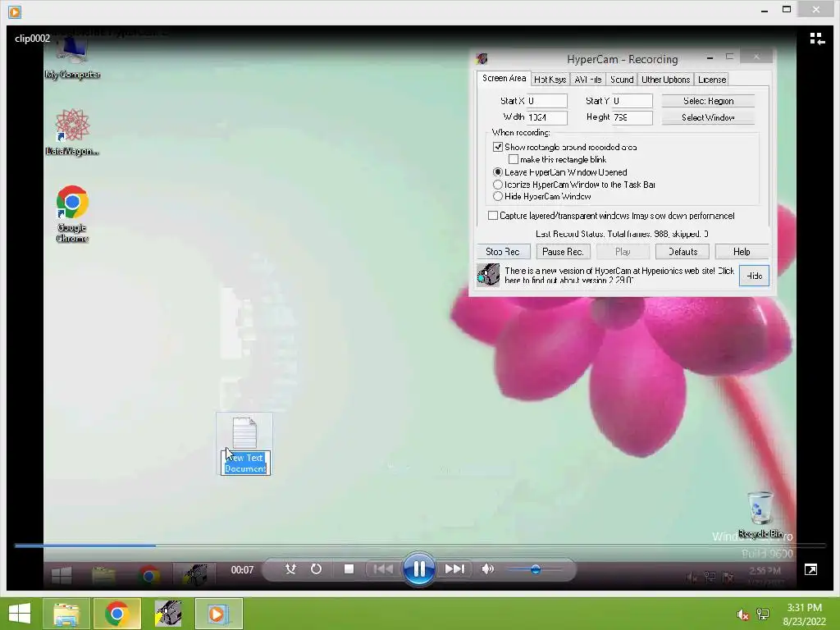Click the HyperCam new version notice text
The height and width of the screenshot is (630, 840).
click(619, 275)
